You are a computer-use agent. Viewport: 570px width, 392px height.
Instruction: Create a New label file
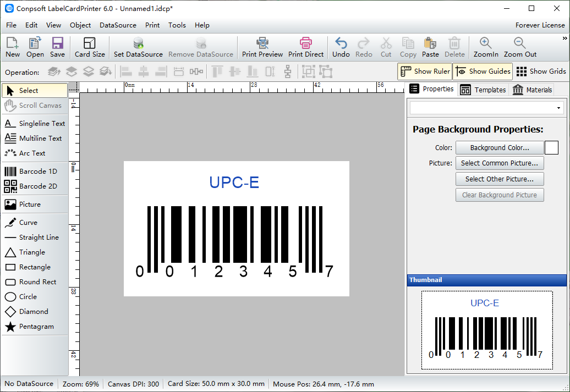pyautogui.click(x=13, y=47)
